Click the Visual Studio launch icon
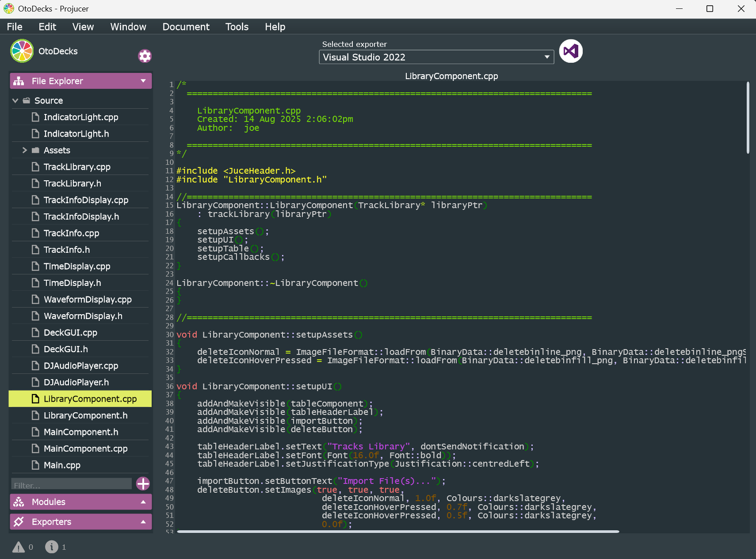 tap(571, 51)
